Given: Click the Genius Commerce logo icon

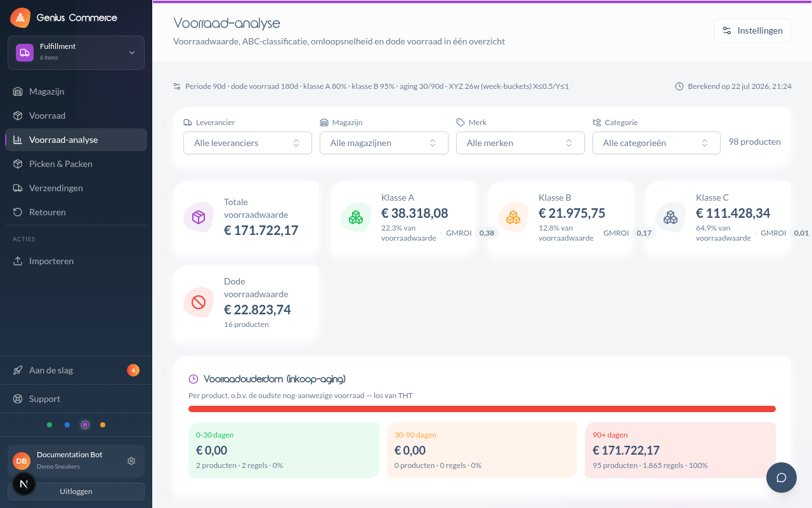Looking at the screenshot, I should click(20, 18).
